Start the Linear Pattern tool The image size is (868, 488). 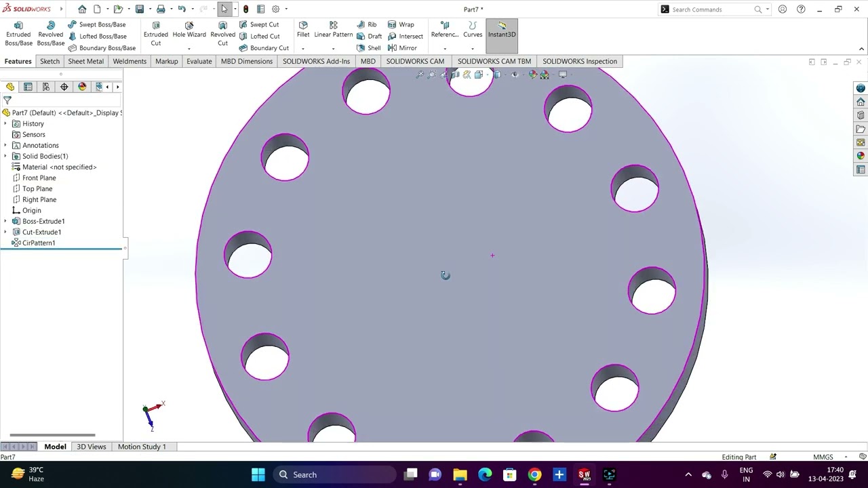[333, 30]
